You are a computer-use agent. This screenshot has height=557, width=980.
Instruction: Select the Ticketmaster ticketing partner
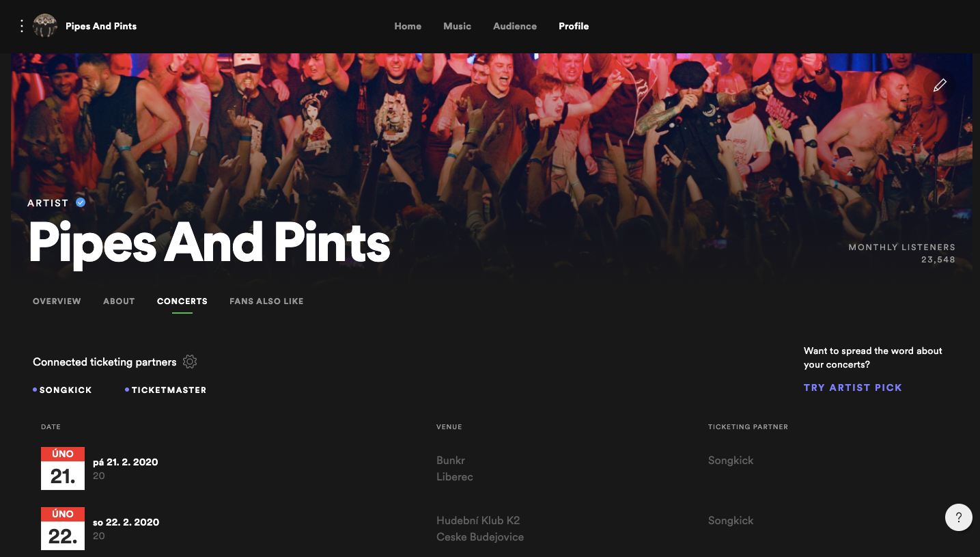tap(165, 390)
